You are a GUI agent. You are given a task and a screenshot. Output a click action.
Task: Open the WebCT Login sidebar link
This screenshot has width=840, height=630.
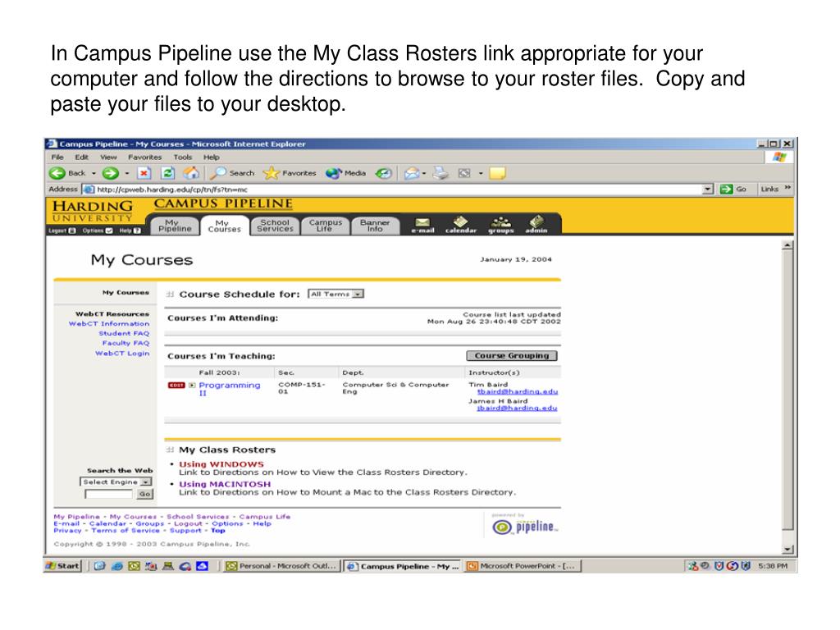[122, 353]
